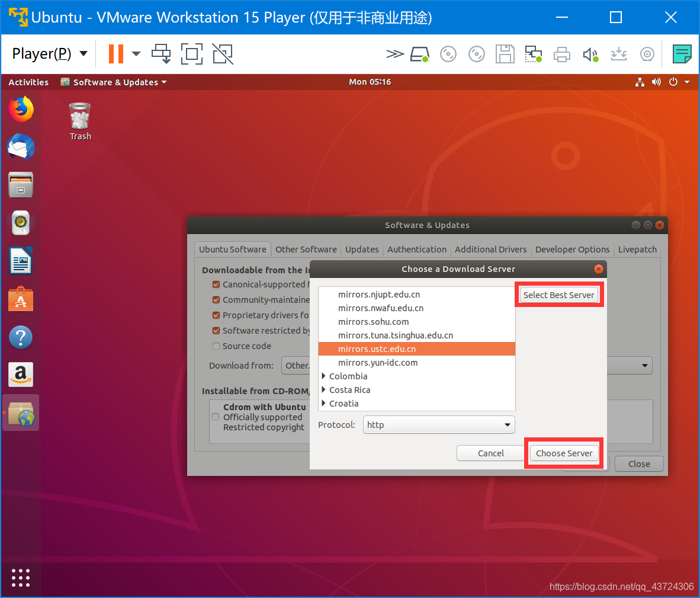The height and width of the screenshot is (598, 700).
Task: Expand the Croatia server group
Action: click(324, 403)
